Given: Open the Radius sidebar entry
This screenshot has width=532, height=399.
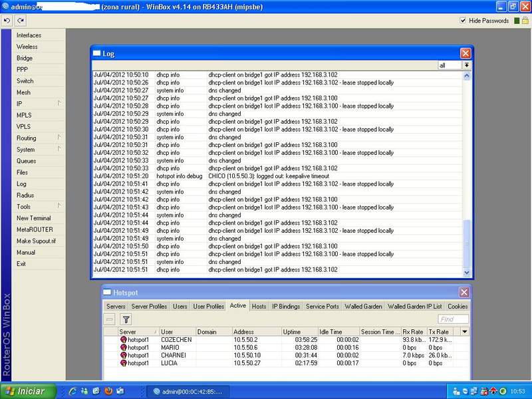Looking at the screenshot, I should [25, 196].
